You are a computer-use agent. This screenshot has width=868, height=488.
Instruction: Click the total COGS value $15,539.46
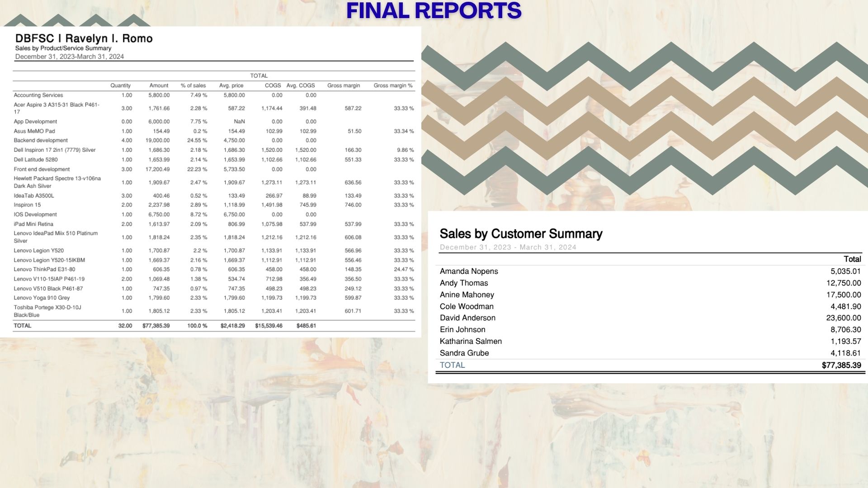pos(269,326)
